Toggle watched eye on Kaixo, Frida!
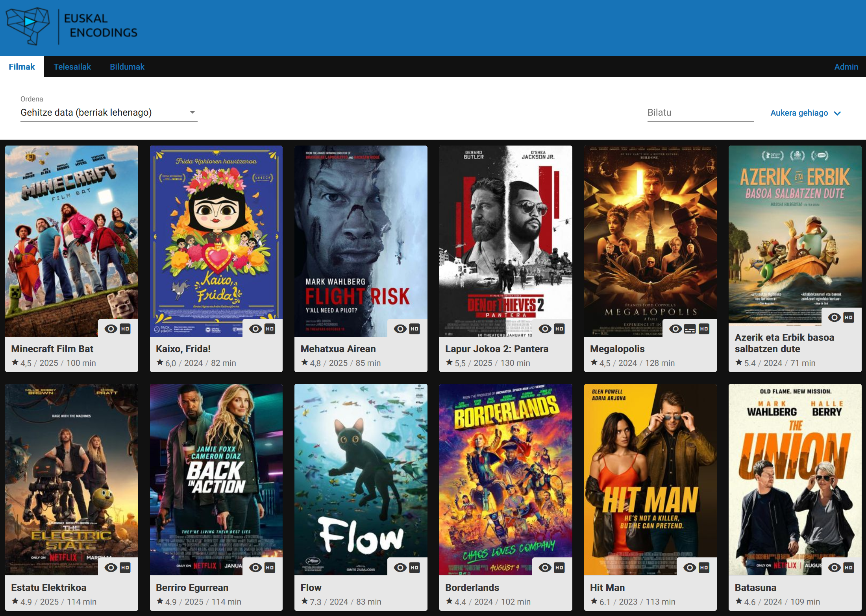This screenshot has height=616, width=866. click(x=255, y=329)
